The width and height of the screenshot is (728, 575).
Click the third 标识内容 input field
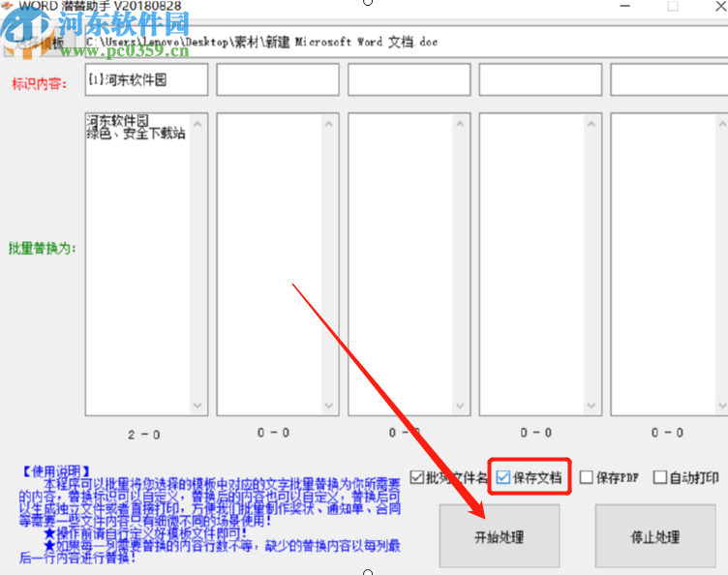(409, 79)
